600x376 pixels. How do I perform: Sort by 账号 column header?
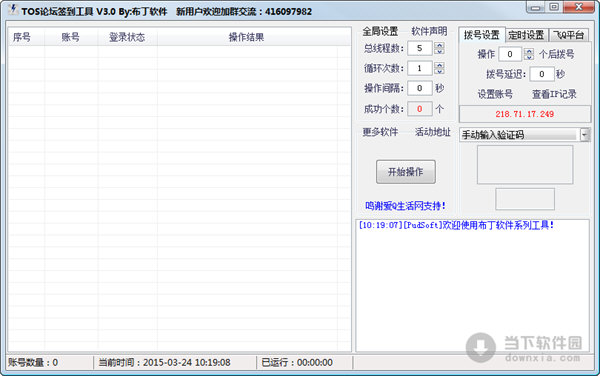coord(71,37)
